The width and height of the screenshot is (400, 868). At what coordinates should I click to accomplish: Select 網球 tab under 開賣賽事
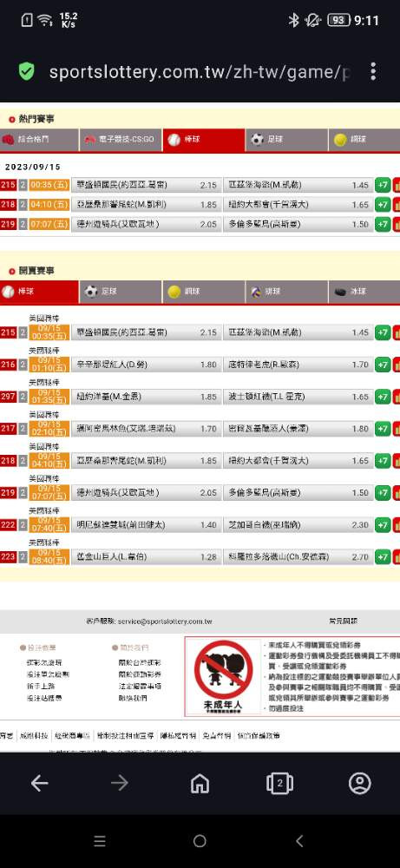[204, 291]
